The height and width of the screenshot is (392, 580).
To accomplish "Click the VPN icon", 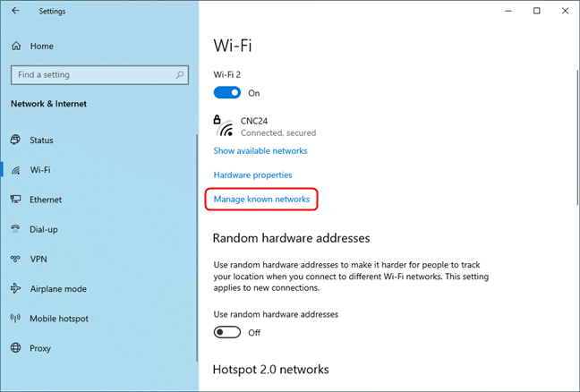I will tap(15, 259).
